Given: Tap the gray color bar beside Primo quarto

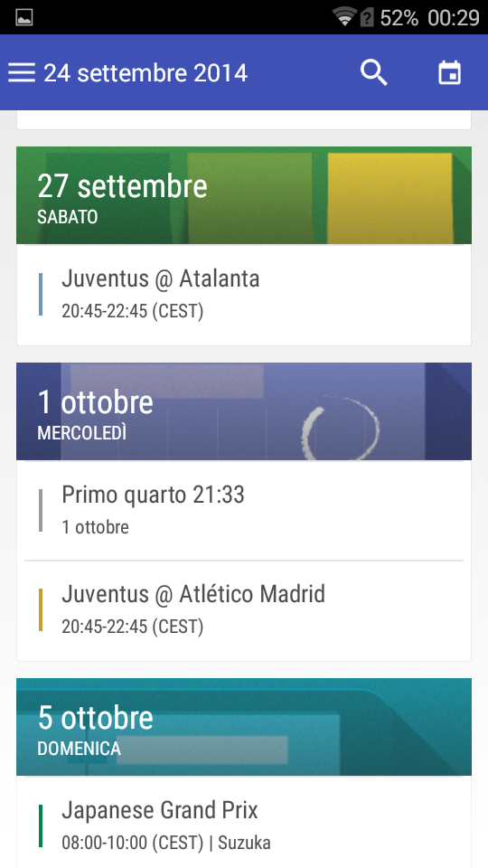Looking at the screenshot, I should coord(41,510).
